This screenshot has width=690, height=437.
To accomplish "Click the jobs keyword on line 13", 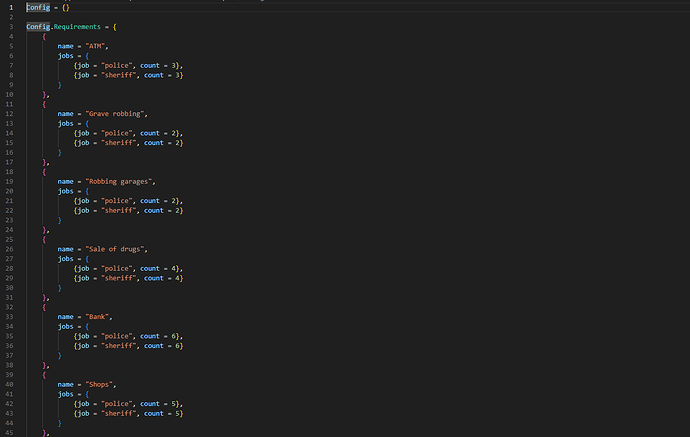I will tap(66, 124).
